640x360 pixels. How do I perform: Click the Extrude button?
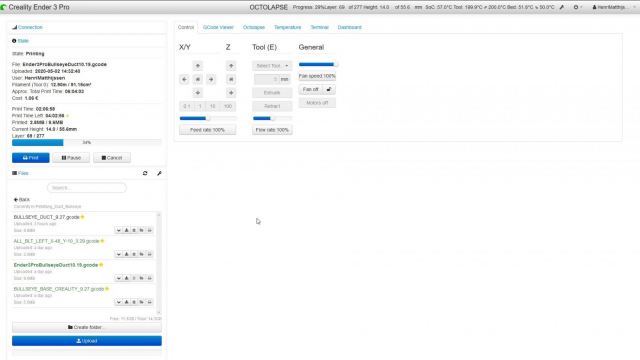pos(272,93)
